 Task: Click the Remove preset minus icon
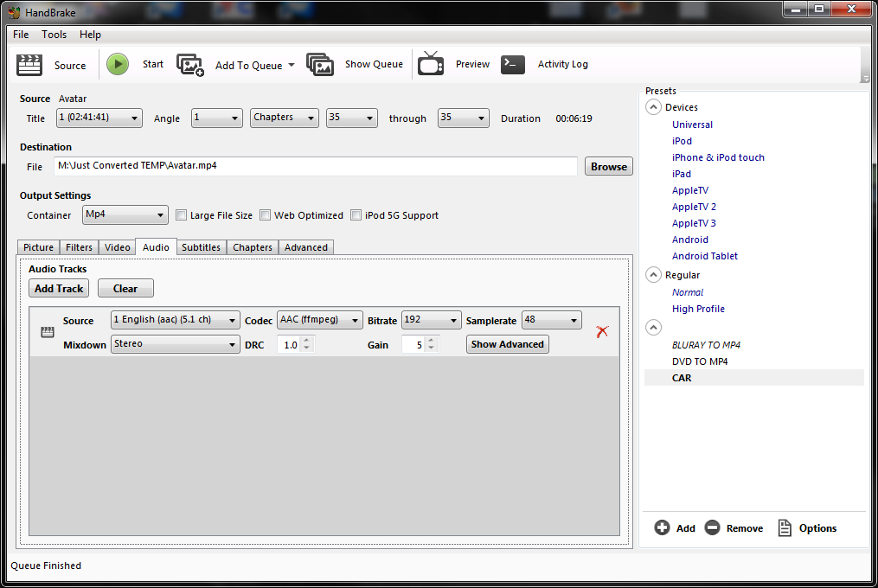tap(712, 527)
